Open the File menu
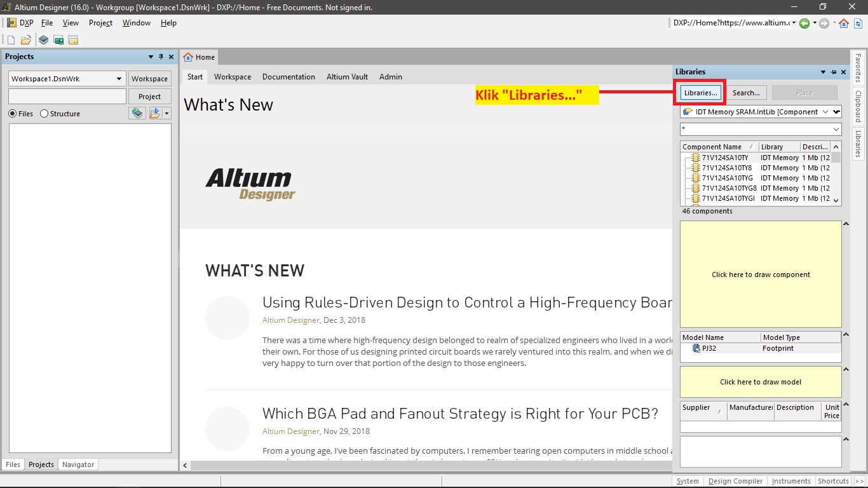Screen dimensions: 868x488 pyautogui.click(x=47, y=23)
